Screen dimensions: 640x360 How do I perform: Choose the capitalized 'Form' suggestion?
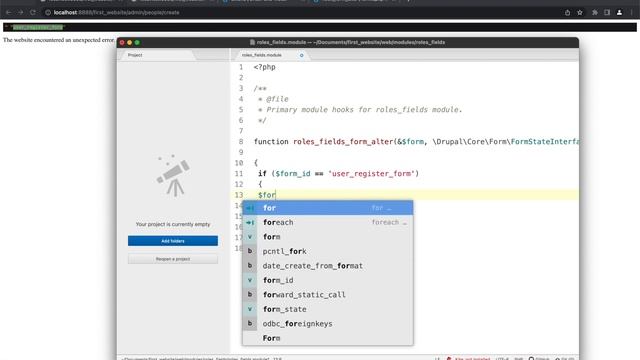pyautogui.click(x=328, y=338)
